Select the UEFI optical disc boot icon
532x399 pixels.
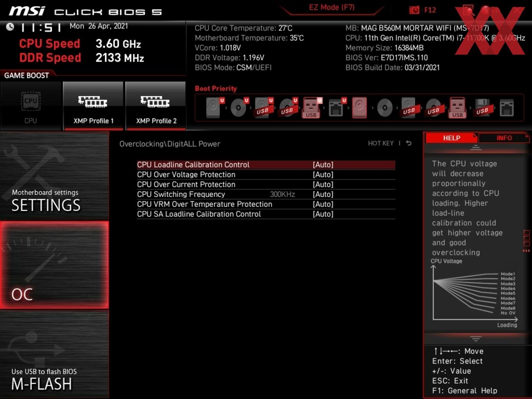click(239, 108)
